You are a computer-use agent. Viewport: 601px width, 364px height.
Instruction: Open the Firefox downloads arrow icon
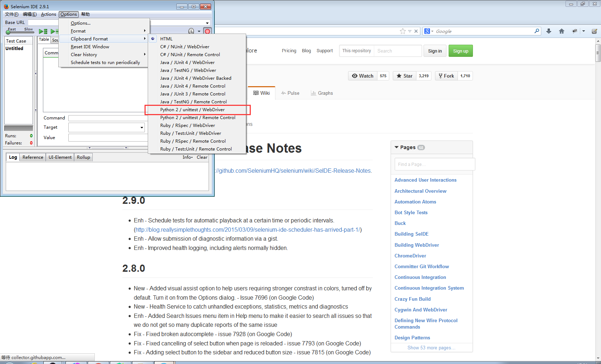(x=549, y=31)
